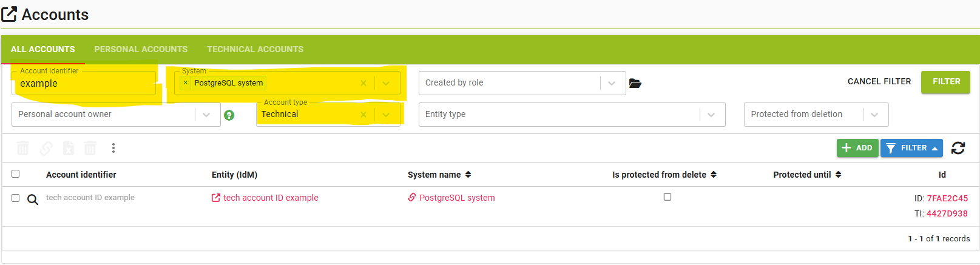Clear the PostgreSQL system selection with the X
The image size is (980, 265).
(363, 83)
